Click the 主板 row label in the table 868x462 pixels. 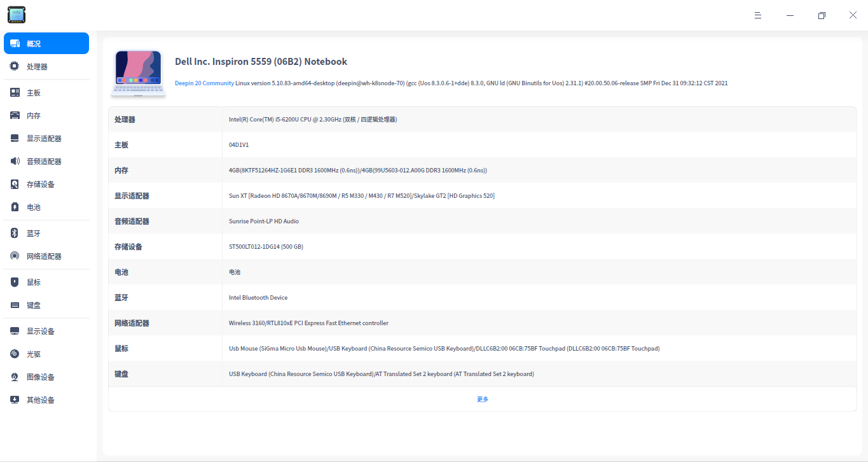click(x=121, y=145)
